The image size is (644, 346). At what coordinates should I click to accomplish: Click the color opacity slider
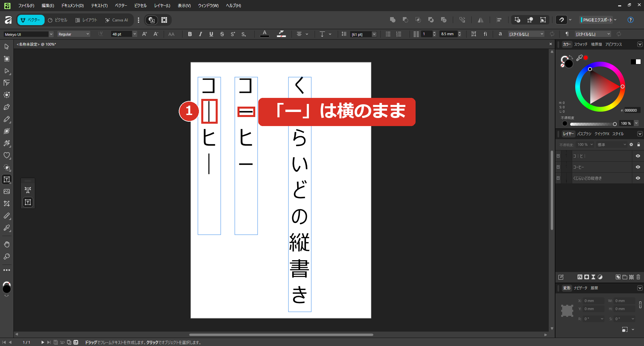[593, 124]
